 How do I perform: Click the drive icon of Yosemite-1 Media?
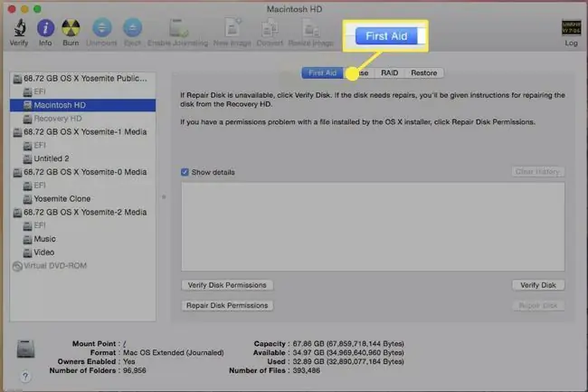click(x=17, y=132)
